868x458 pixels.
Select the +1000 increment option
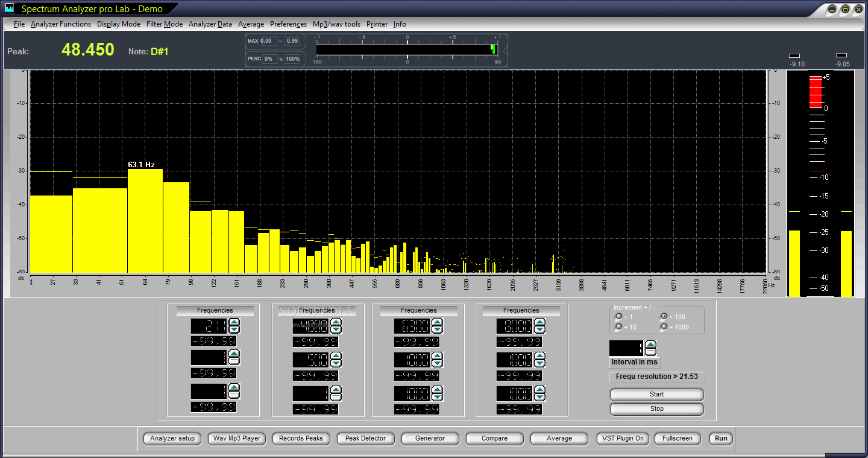point(664,327)
